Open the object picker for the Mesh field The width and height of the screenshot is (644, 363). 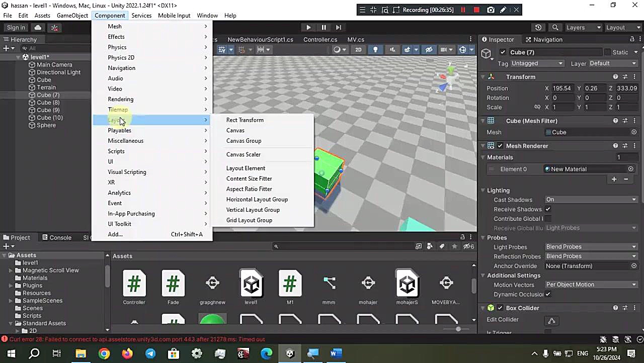click(634, 132)
